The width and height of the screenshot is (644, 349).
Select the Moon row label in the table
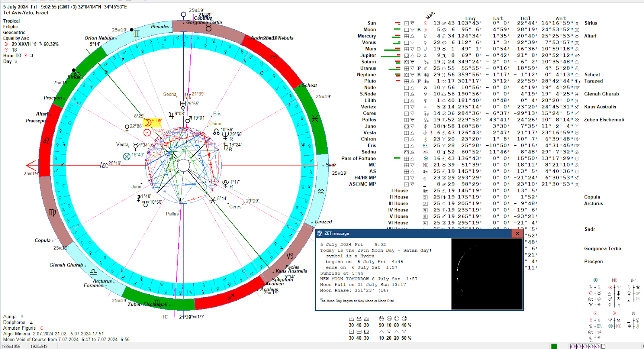(369, 29)
